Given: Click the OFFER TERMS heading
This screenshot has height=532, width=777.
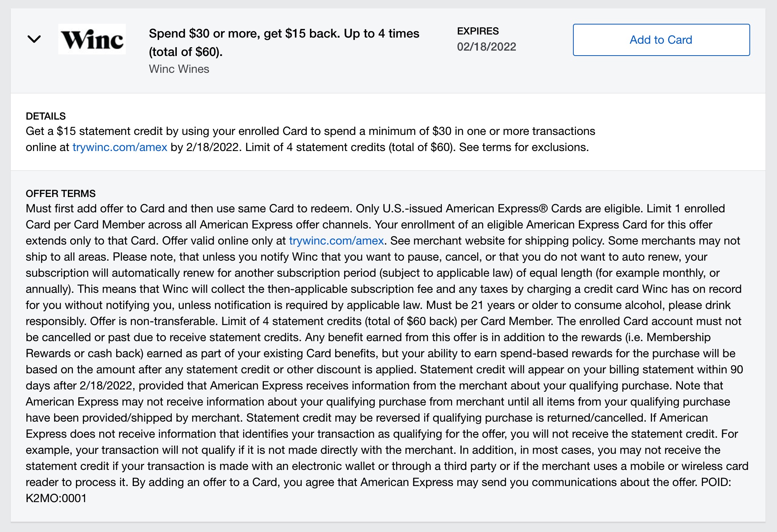Looking at the screenshot, I should (x=61, y=194).
